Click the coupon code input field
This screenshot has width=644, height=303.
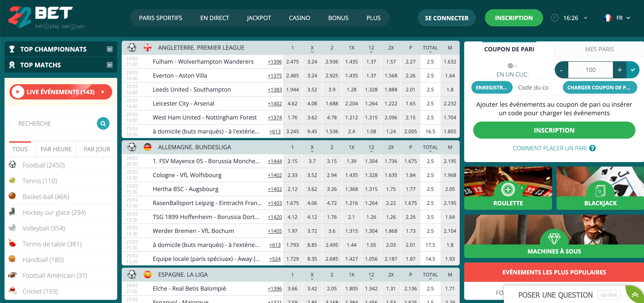coord(537,88)
